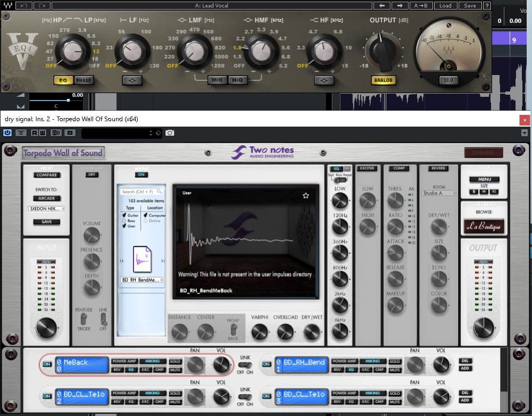Select the COMP section header

398,168
